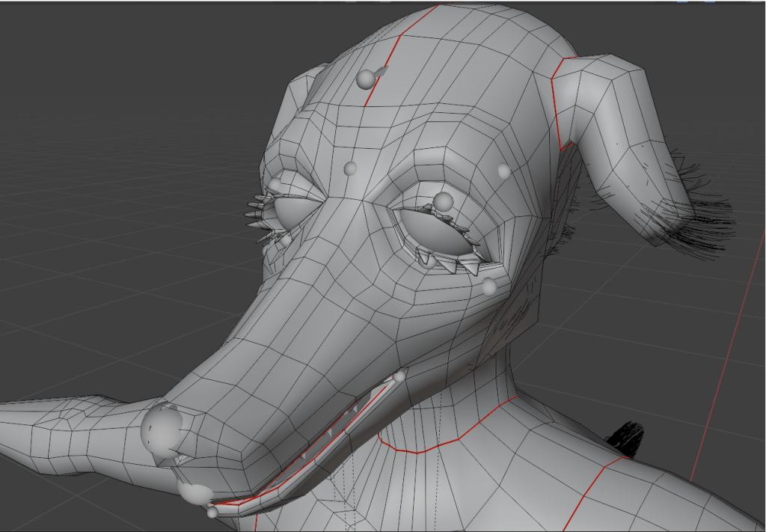Select the right eyeball mesh
Screen dimensions: 766x532
432,233
